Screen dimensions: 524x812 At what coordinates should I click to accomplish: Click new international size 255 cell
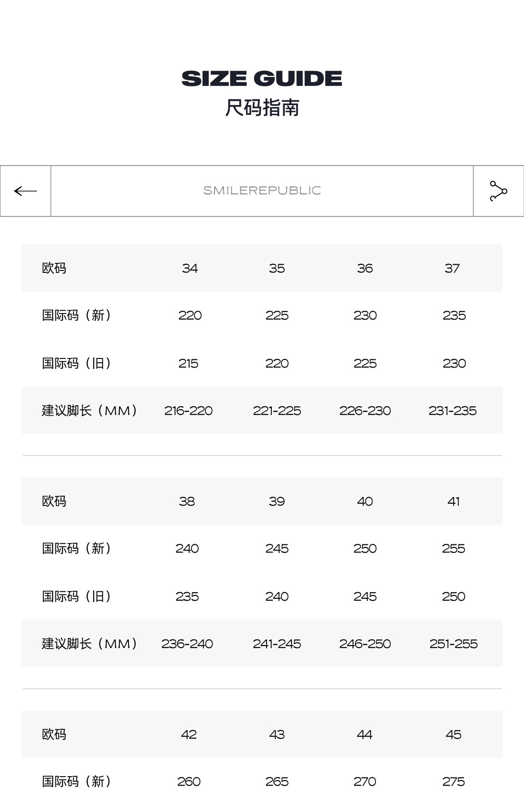tap(453, 548)
